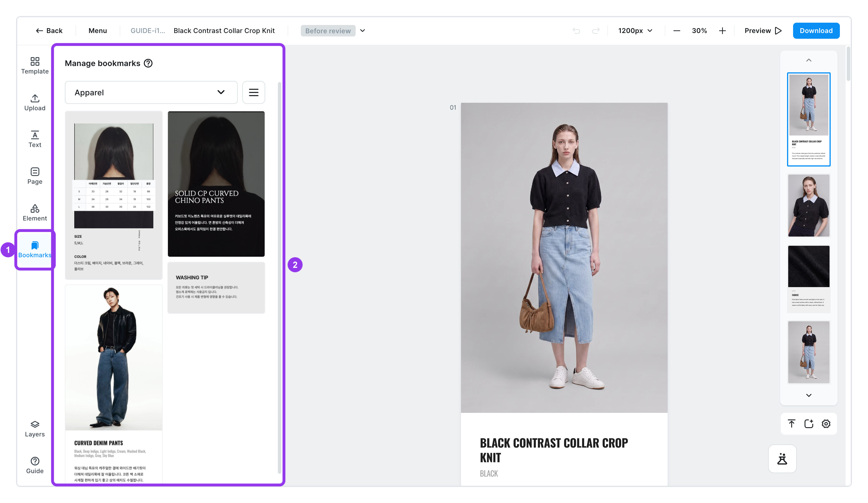Click the Download button
Screen dimensions: 868x503
pos(816,31)
